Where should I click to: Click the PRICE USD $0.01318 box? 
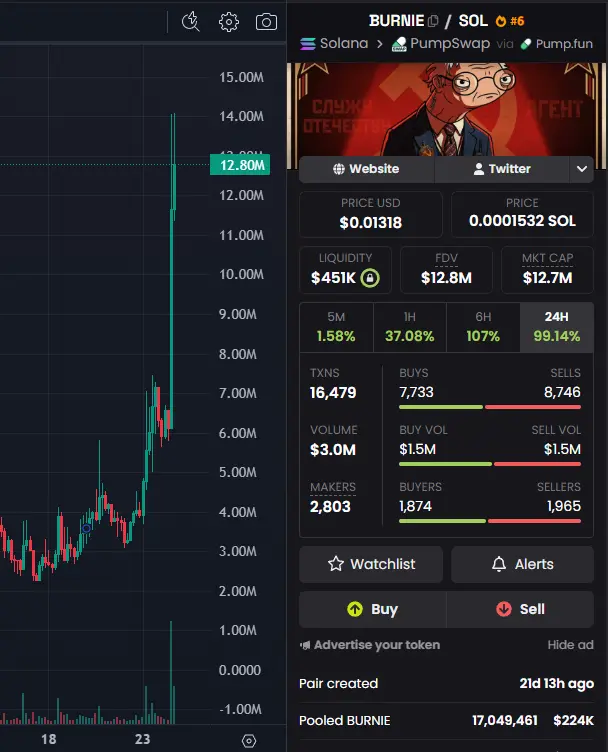point(371,214)
